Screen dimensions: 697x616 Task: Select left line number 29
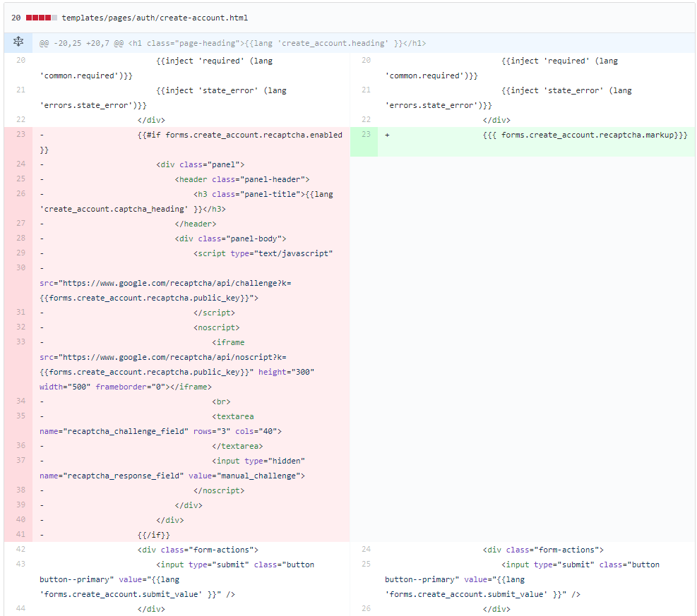click(21, 253)
